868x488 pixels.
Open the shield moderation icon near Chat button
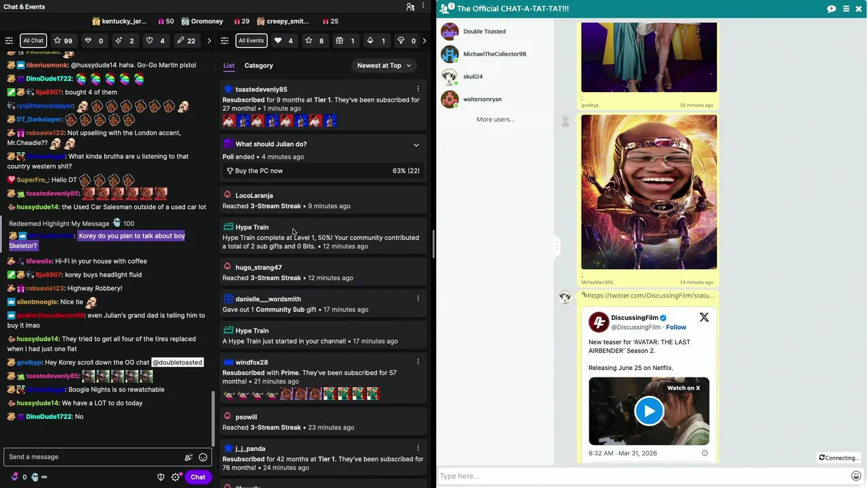pos(161,477)
